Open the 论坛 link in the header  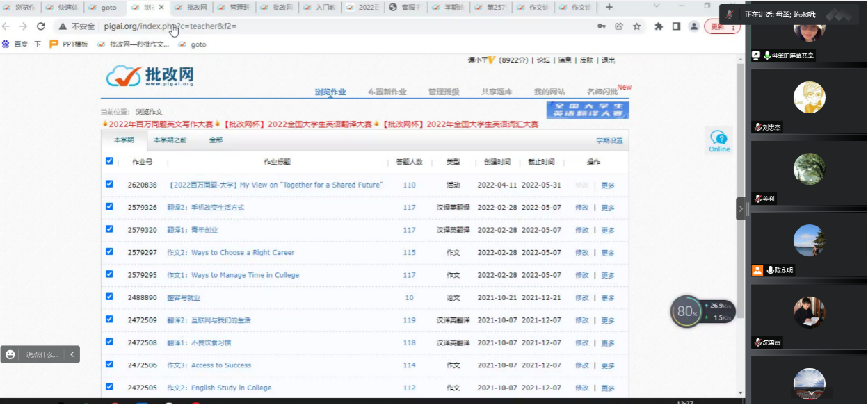pos(543,60)
